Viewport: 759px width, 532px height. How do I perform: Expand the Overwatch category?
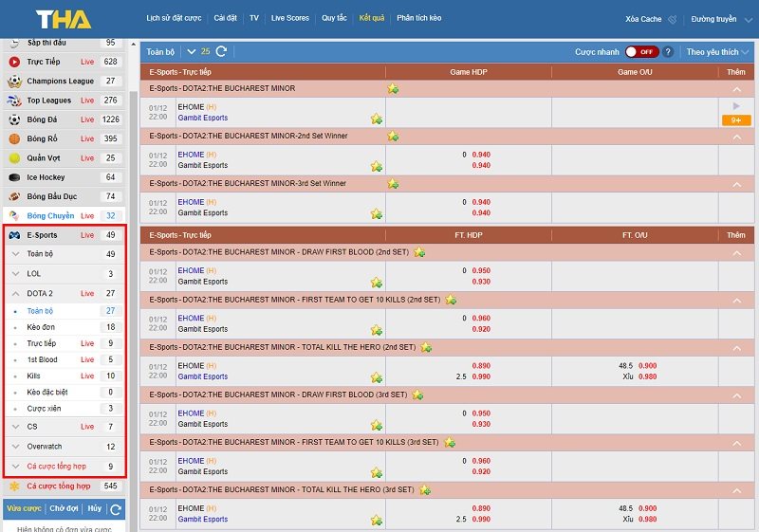coord(15,447)
